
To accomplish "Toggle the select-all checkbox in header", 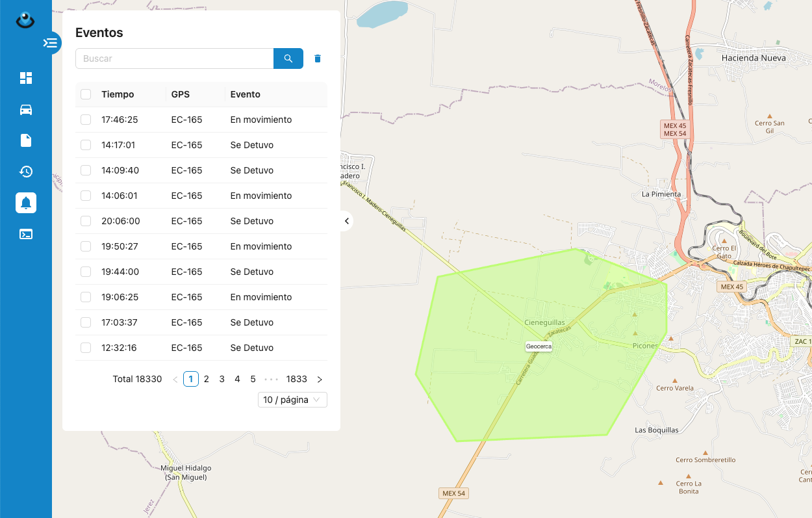I will pyautogui.click(x=86, y=94).
